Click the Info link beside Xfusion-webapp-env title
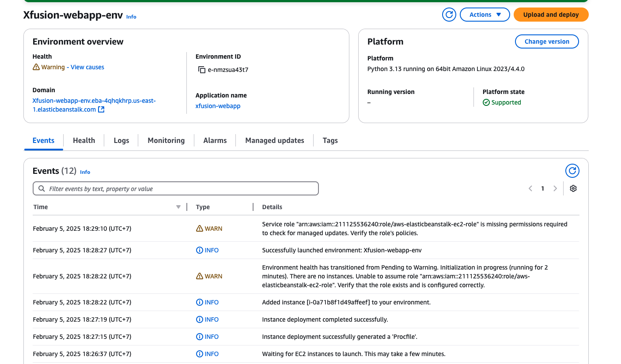Screen dimensions: 621x364 [x=131, y=17]
